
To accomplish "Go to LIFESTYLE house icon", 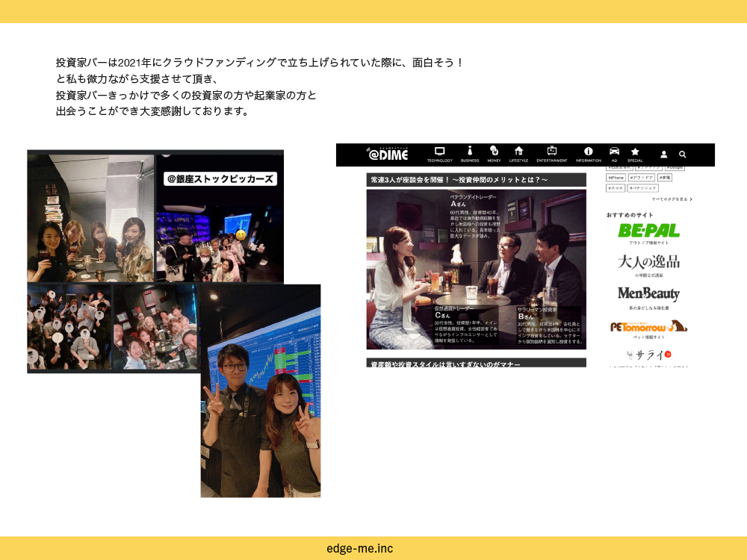I will click(x=518, y=152).
